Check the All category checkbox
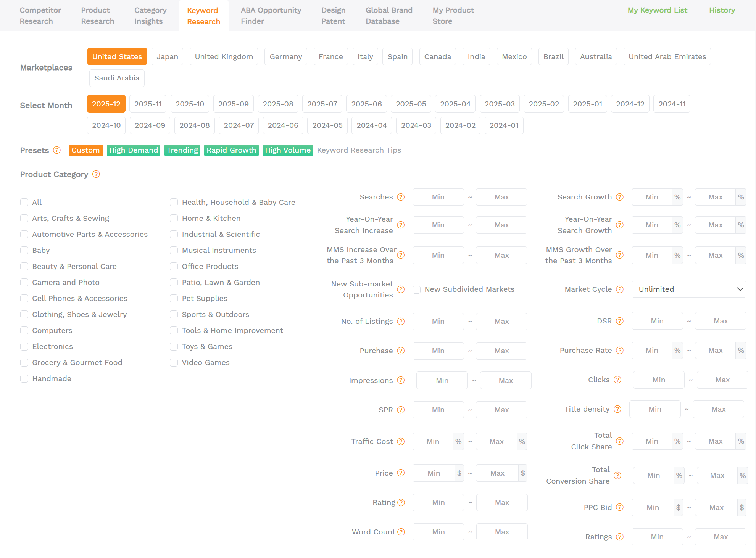The height and width of the screenshot is (558, 756). 24,202
